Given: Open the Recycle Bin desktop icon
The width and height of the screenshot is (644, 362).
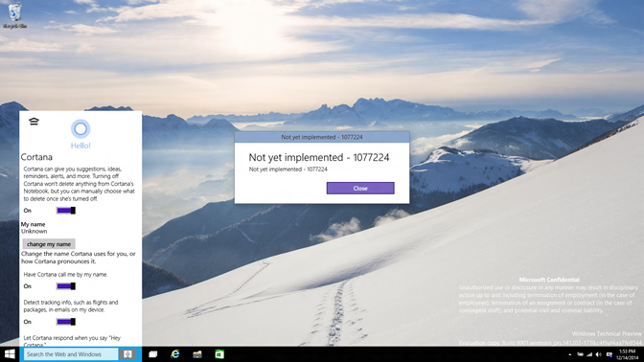Looking at the screenshot, I should (x=14, y=15).
